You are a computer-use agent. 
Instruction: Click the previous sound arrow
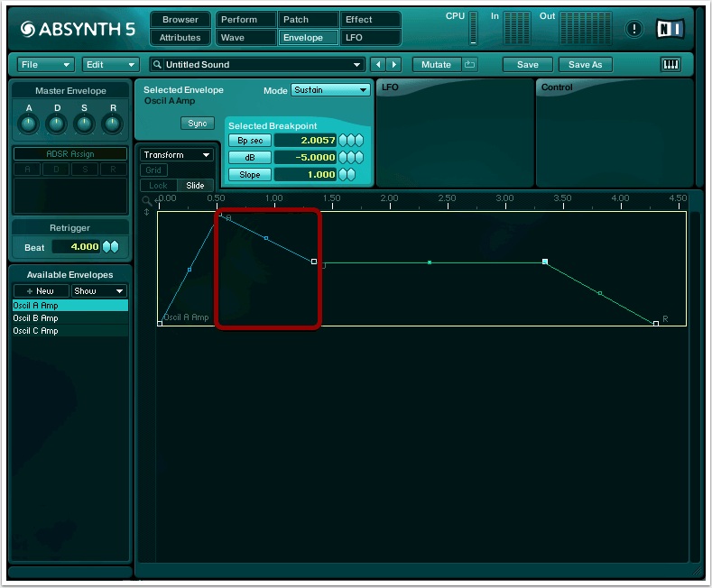coord(378,64)
